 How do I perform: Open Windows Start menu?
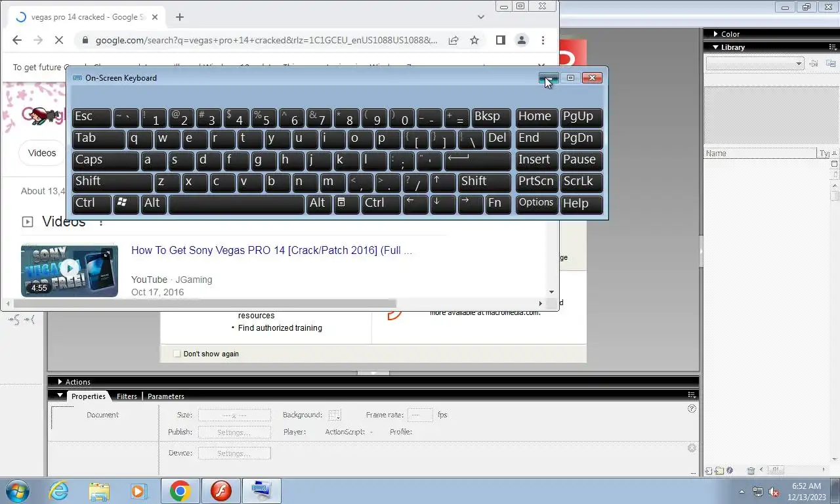17,491
